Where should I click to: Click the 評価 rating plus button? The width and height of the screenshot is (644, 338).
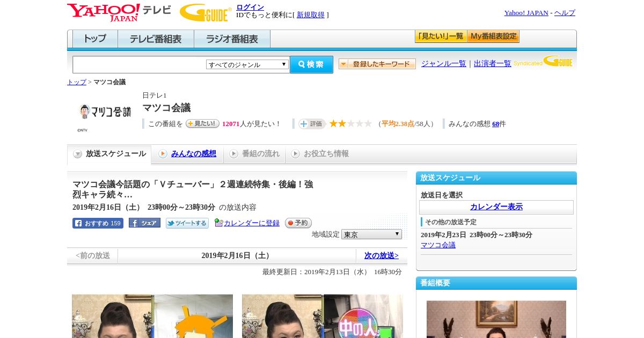(x=312, y=124)
